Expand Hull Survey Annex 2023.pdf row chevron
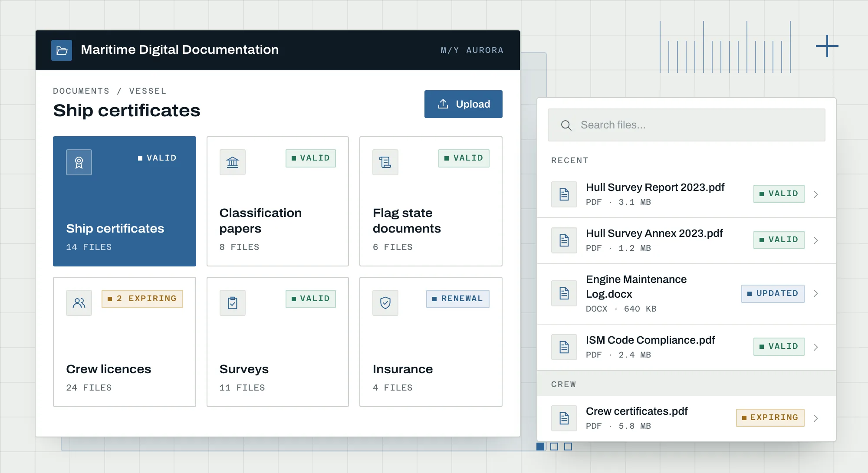The width and height of the screenshot is (868, 473). [816, 240]
